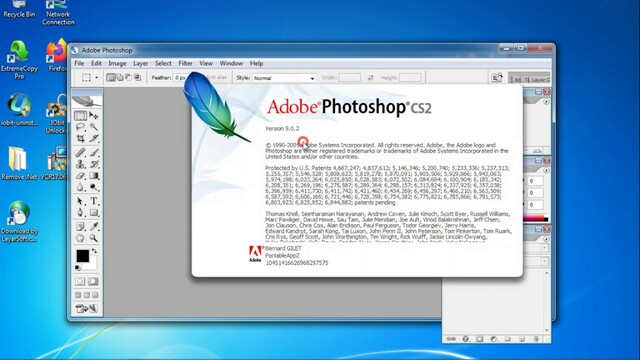Select the Clone Stamp tool
Viewport: 640px width, 360px height.
pos(80,164)
